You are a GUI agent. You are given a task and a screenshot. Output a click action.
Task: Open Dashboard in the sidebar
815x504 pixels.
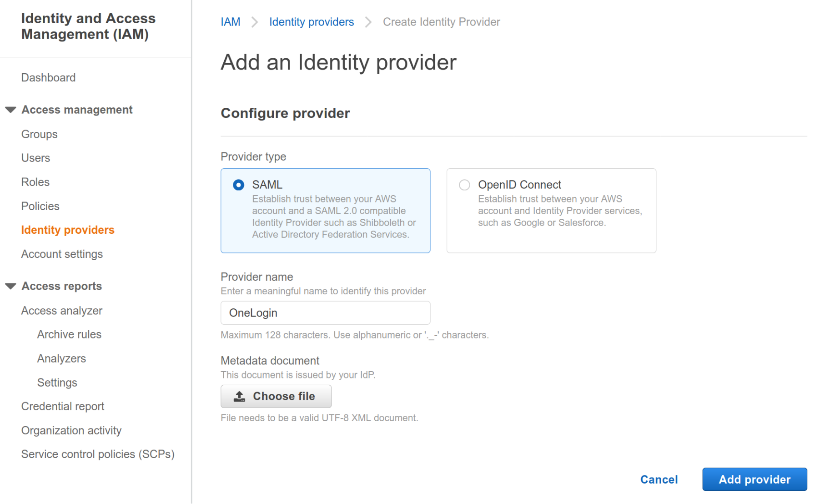click(48, 78)
